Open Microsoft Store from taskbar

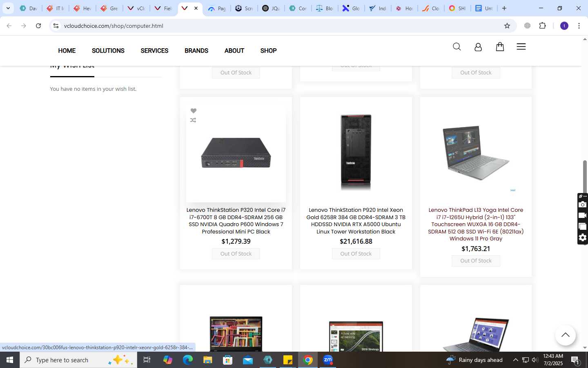(x=228, y=360)
